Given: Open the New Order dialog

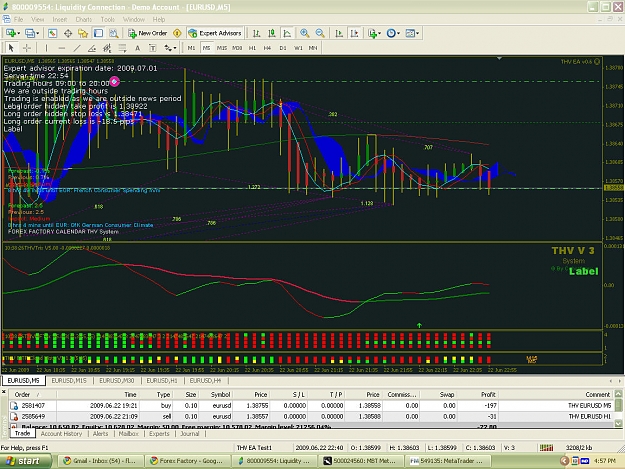Looking at the screenshot, I should pos(147,33).
